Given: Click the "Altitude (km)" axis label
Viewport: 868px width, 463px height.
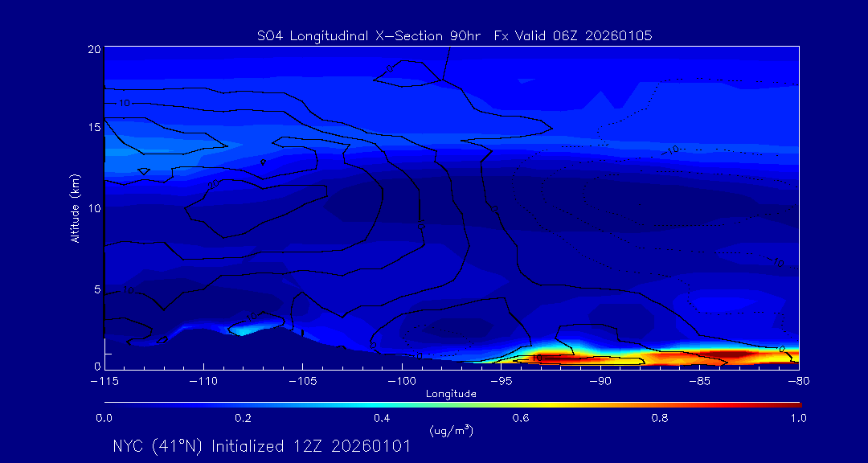Looking at the screenshot, I should coord(75,207).
